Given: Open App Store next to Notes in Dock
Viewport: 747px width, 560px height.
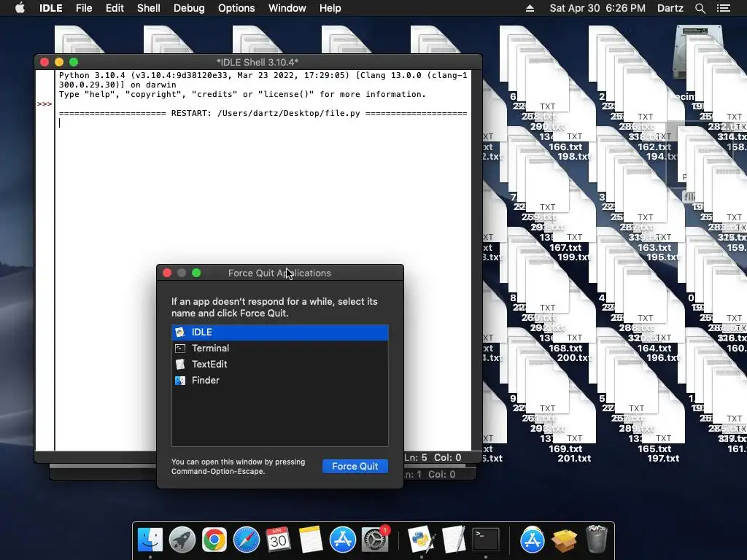Looking at the screenshot, I should pyautogui.click(x=343, y=540).
